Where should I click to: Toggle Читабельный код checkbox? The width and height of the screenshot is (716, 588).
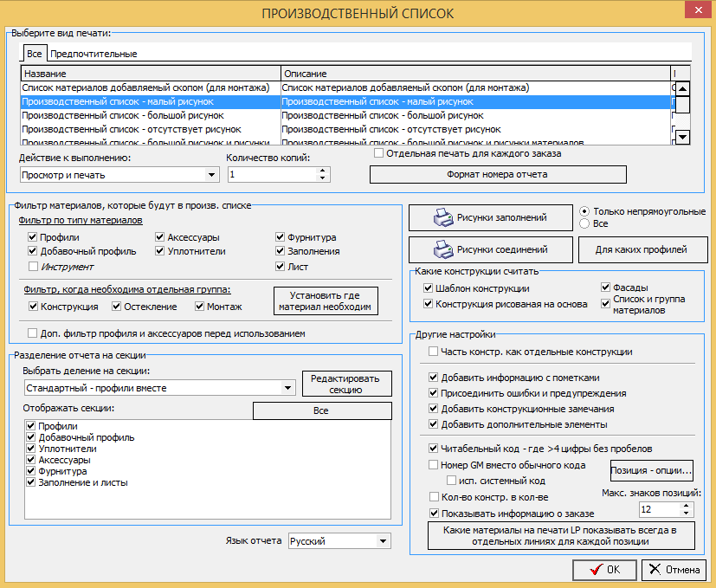coord(434,449)
